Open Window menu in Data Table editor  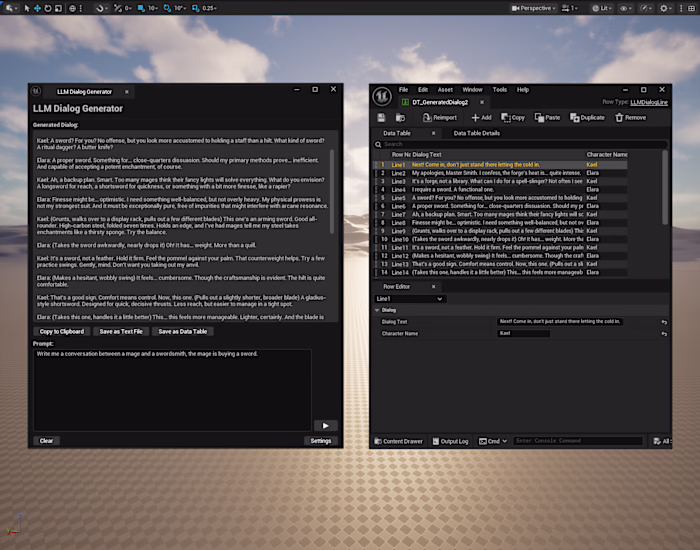coord(472,90)
